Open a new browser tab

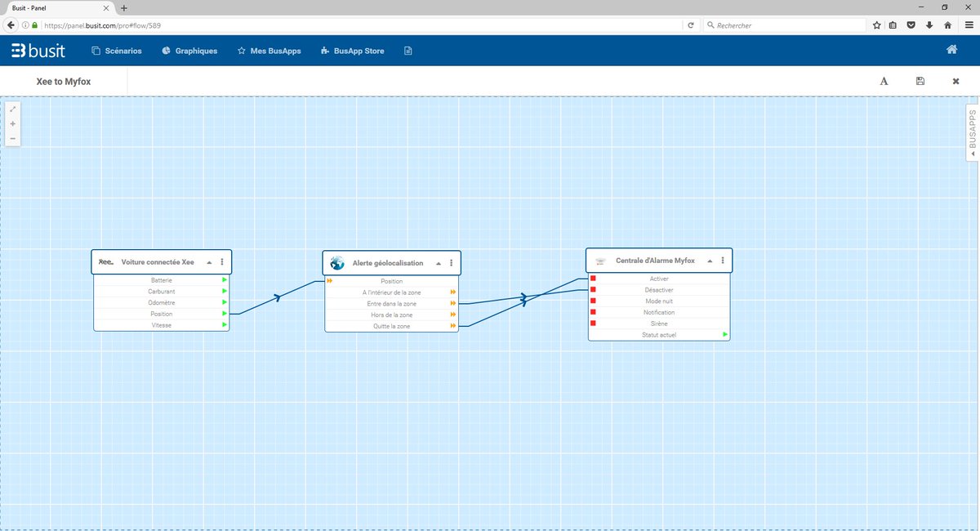click(124, 7)
